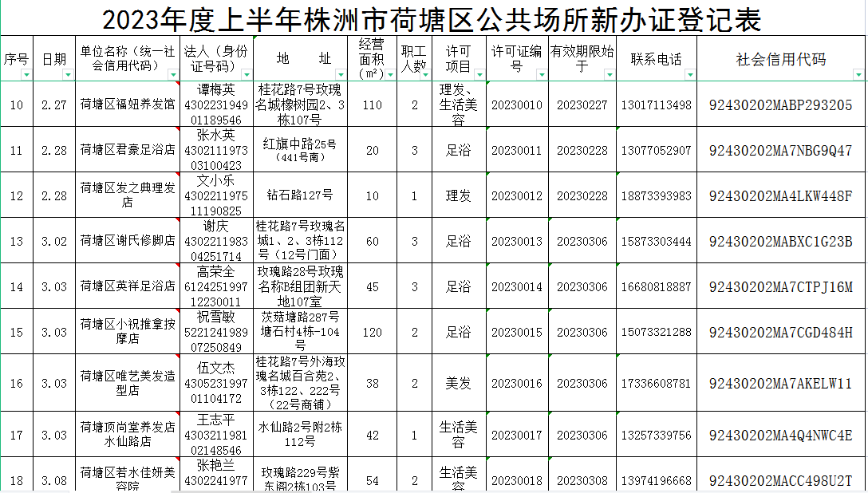Open the 经营面积 column filter dropdown

(x=391, y=75)
